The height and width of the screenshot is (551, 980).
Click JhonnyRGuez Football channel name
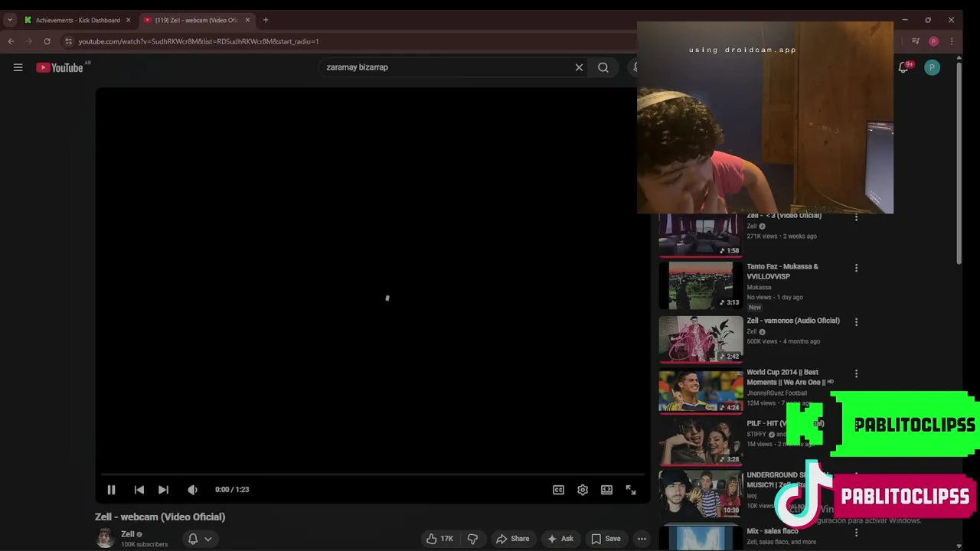coord(777,393)
